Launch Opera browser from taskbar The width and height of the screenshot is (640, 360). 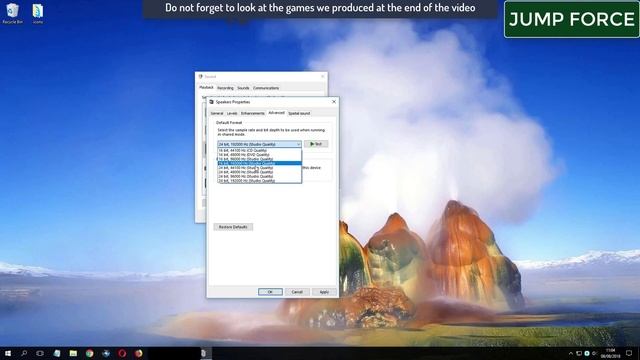(122, 353)
